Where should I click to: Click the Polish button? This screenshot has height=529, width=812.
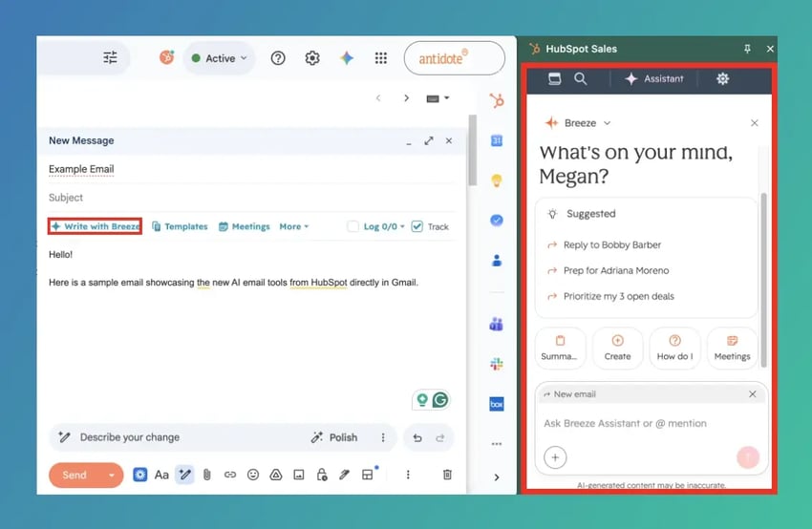point(334,438)
